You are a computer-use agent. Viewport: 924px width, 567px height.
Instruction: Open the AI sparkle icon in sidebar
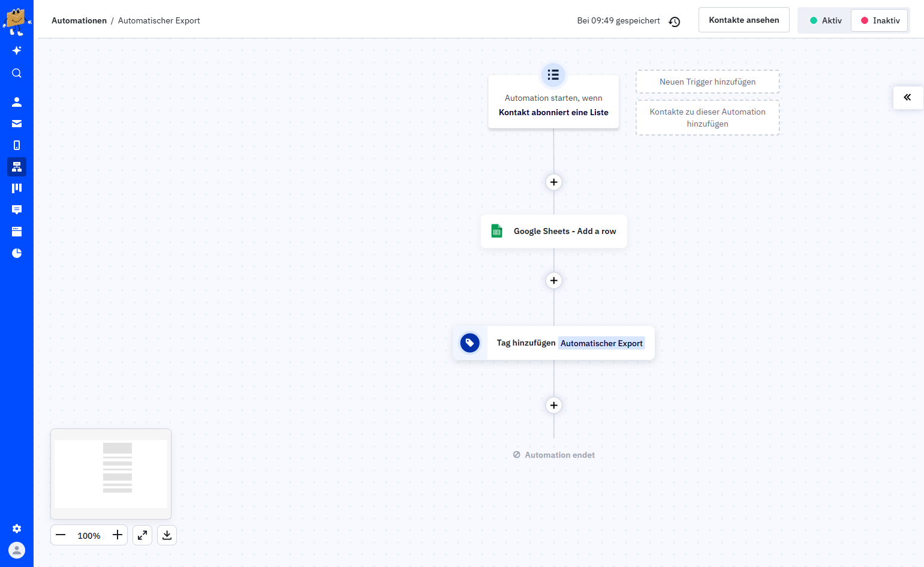[17, 50]
